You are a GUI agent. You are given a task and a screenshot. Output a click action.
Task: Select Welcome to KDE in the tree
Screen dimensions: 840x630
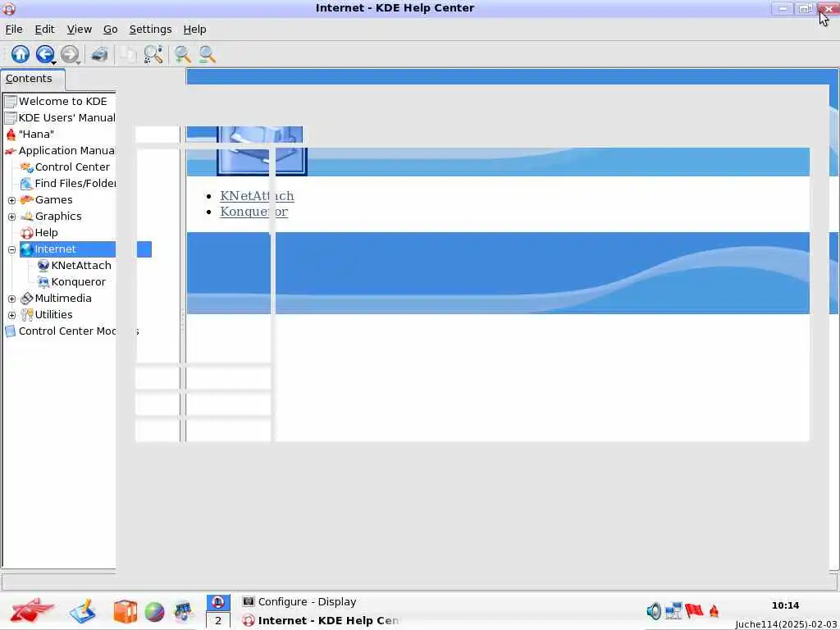pos(62,101)
